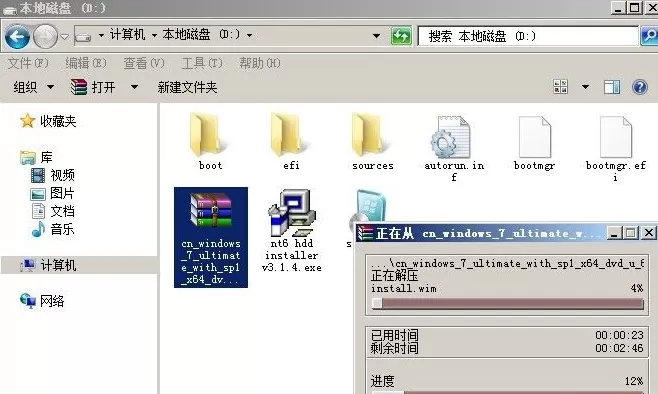Click the search magnifier icon
The width and height of the screenshot is (658, 394).
649,36
